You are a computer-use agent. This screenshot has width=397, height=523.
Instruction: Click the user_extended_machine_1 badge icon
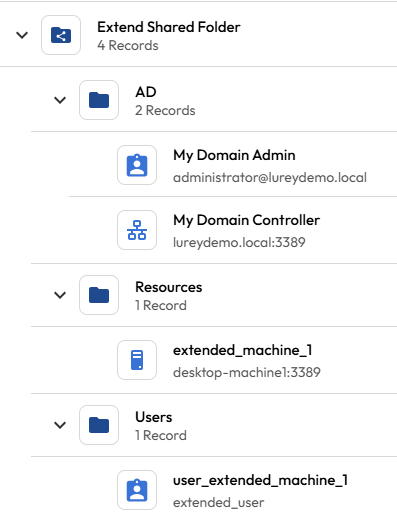(137, 490)
